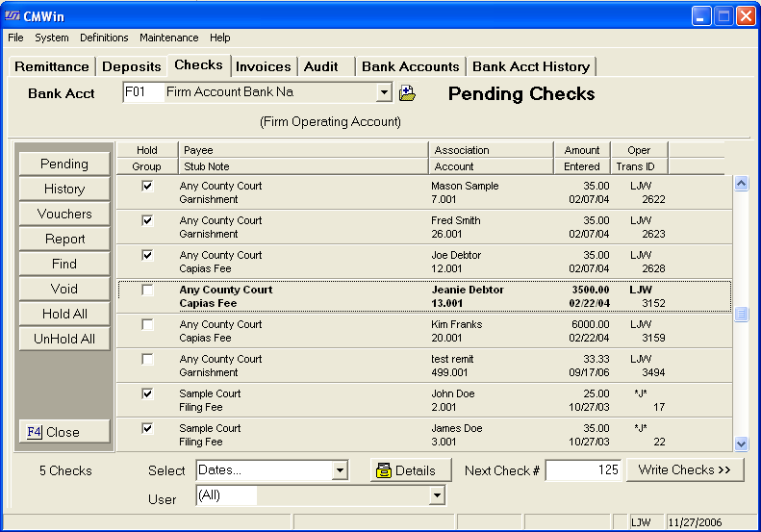
Task: Click the F4 Close button
Action: tap(64, 432)
